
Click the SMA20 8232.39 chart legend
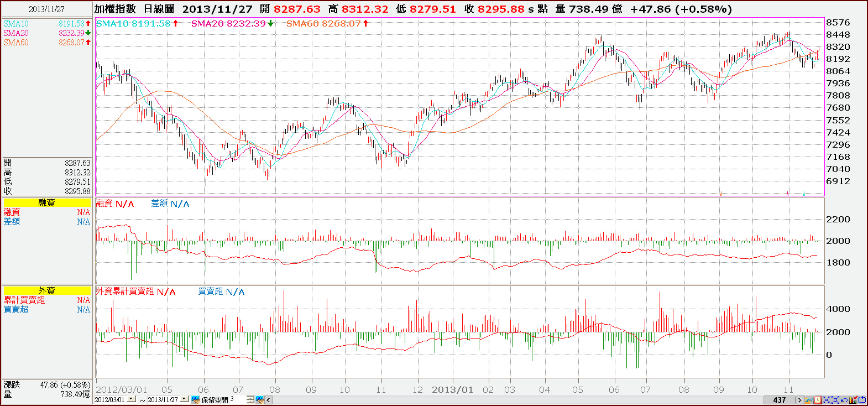(232, 23)
